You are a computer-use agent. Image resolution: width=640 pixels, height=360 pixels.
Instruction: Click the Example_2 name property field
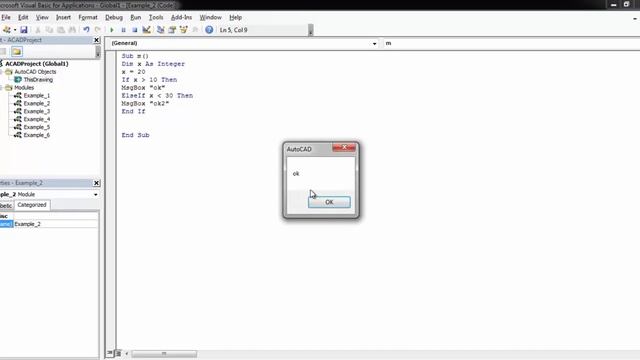(56, 224)
